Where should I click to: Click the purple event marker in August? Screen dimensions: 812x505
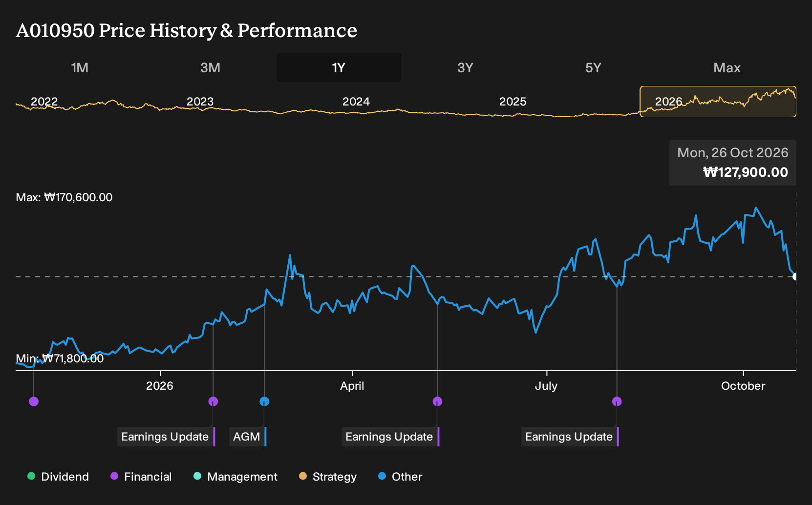[x=617, y=401]
